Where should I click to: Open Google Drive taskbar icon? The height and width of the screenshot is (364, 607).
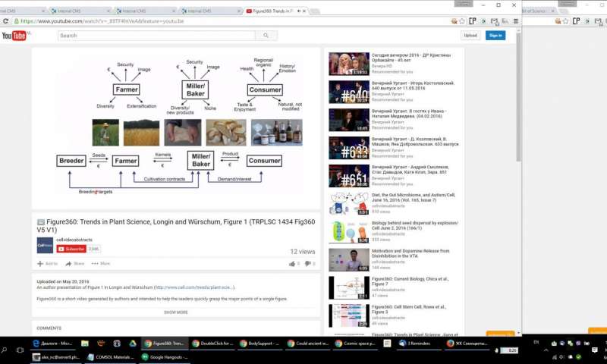[132, 343]
